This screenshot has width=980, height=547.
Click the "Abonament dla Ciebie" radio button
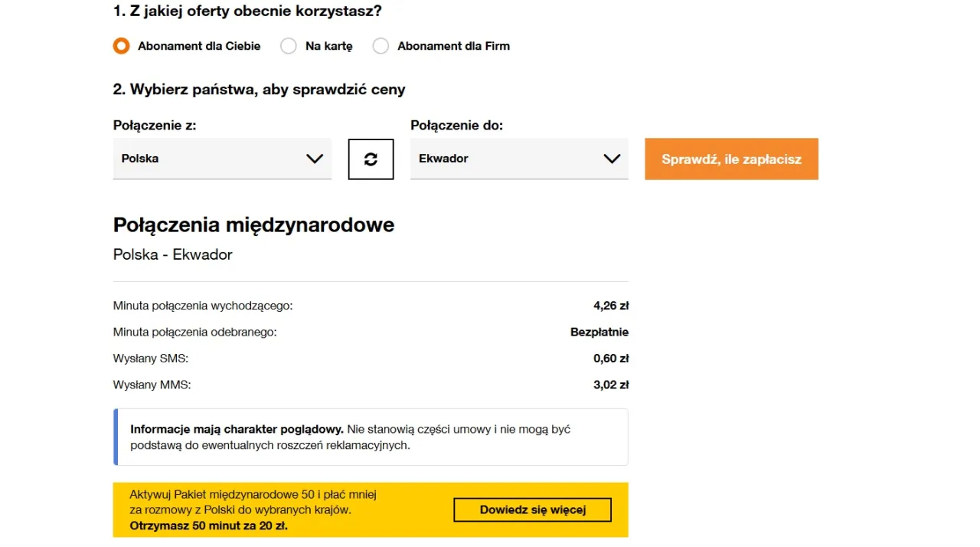click(121, 46)
